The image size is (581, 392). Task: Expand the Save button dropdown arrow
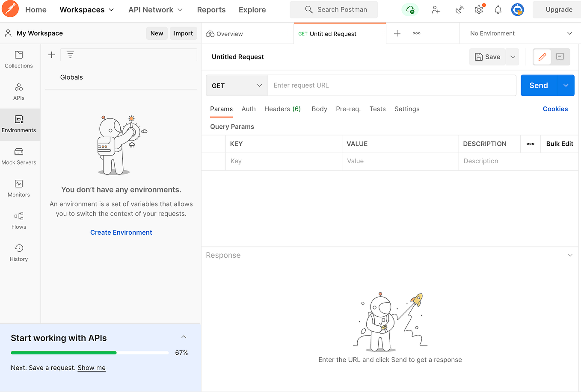coord(513,56)
